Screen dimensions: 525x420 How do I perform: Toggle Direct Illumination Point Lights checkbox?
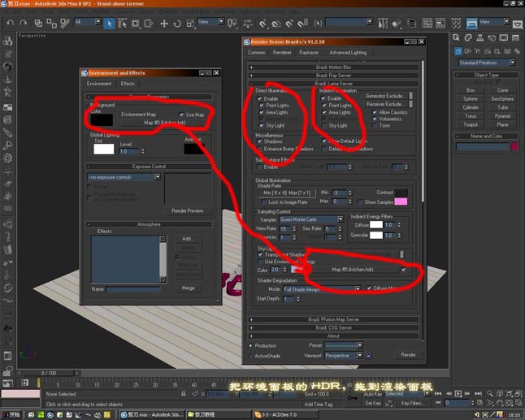click(x=262, y=106)
